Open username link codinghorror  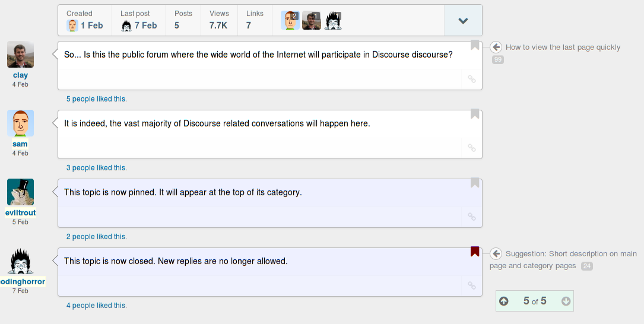23,282
